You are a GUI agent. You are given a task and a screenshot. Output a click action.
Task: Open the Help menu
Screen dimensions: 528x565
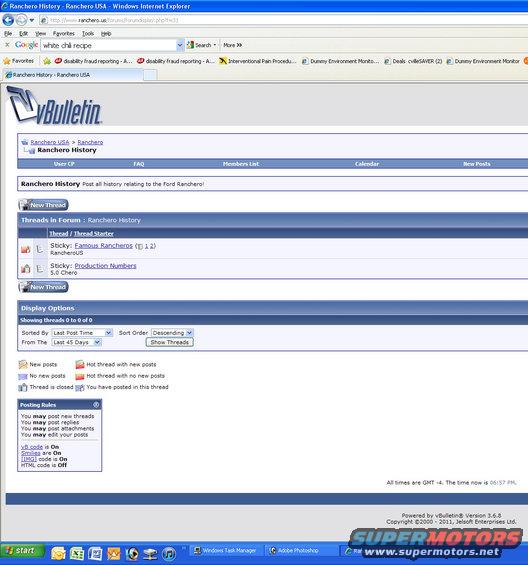click(x=106, y=34)
